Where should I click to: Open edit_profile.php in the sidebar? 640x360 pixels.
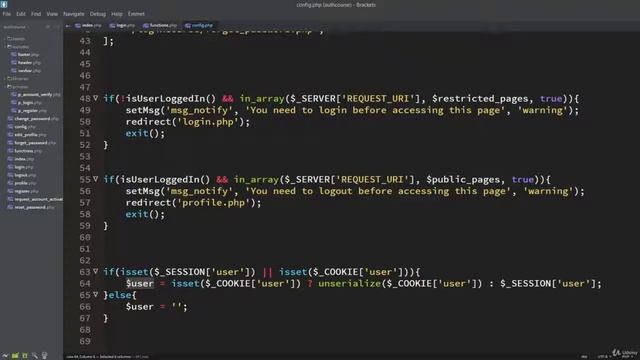[30, 135]
